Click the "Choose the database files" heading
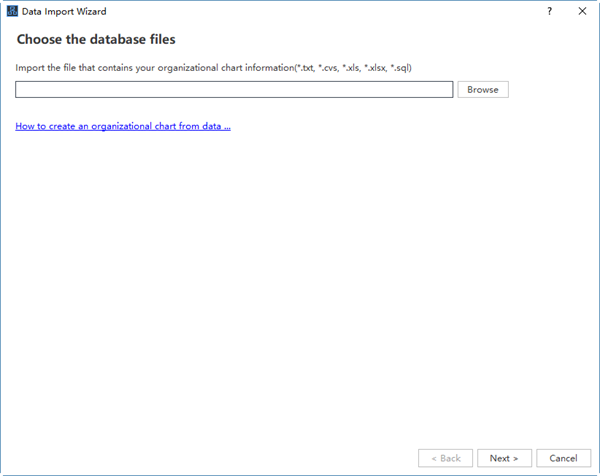This screenshot has height=476, width=600. (x=96, y=40)
